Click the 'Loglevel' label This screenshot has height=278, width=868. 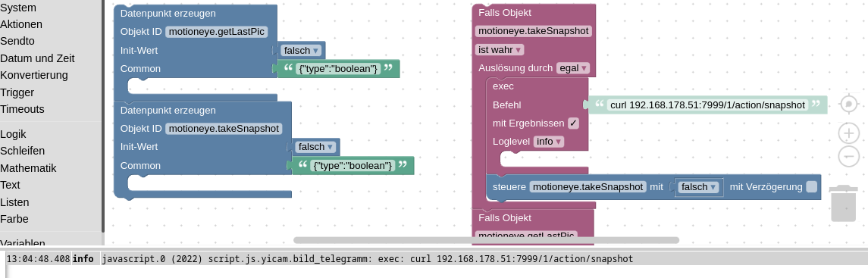click(x=512, y=142)
